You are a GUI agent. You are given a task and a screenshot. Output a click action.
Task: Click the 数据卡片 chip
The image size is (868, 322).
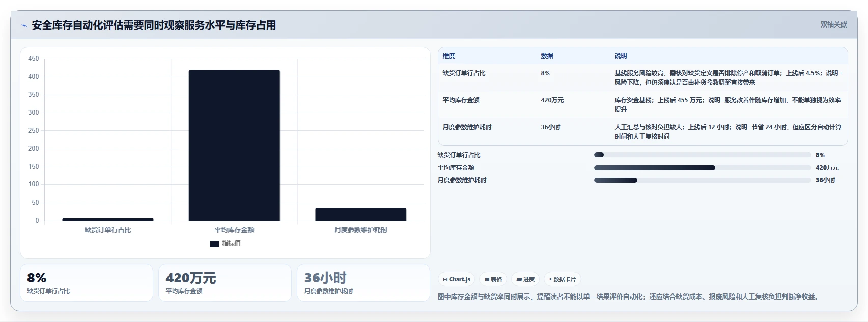(x=563, y=279)
